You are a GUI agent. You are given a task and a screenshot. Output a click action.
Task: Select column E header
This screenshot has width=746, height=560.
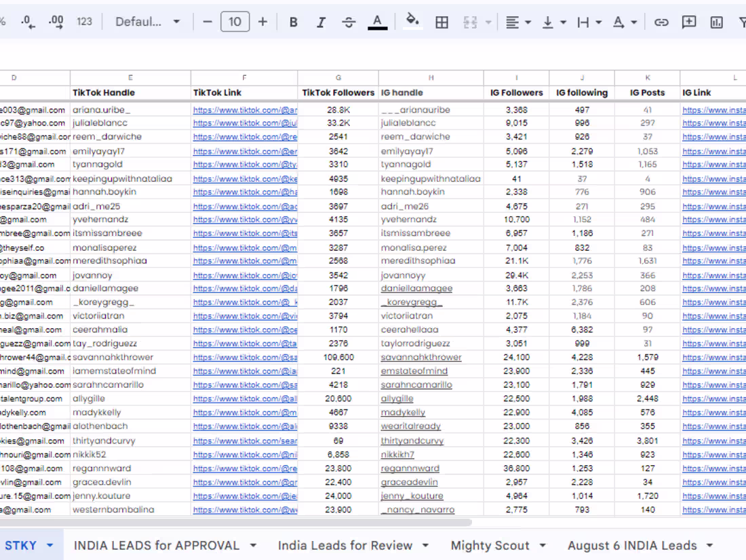tap(130, 77)
